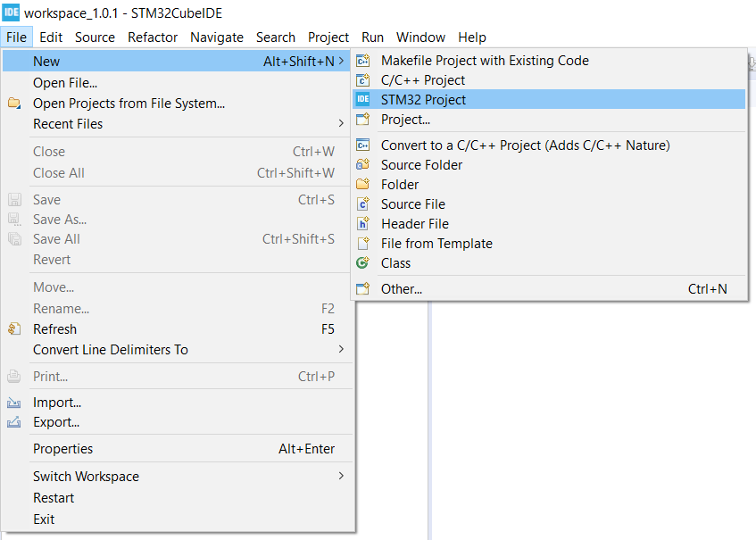This screenshot has width=756, height=540.
Task: Open the Search menu
Action: 276,37
